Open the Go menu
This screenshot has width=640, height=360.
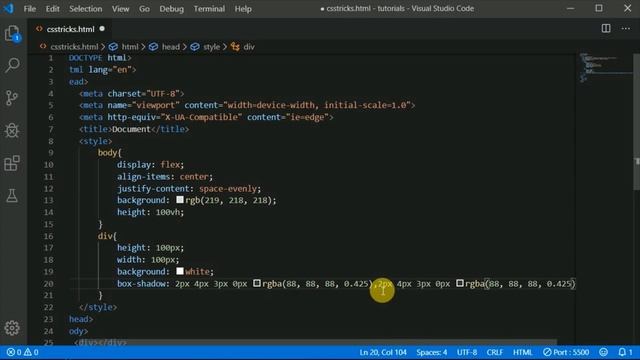click(144, 9)
